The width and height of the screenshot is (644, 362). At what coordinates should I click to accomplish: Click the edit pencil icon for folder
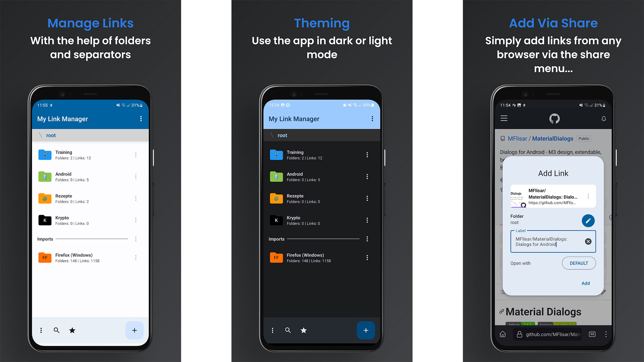(x=588, y=221)
